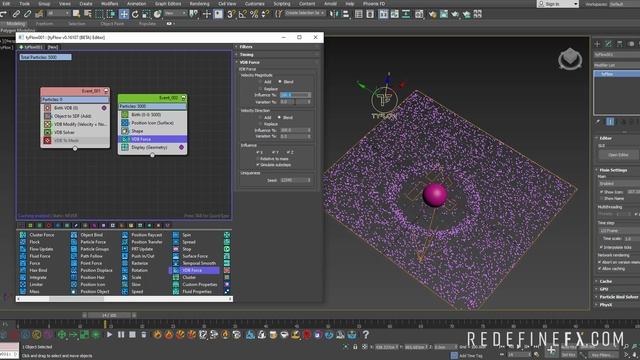The image size is (640, 360).
Task: Toggle the Z influence checkbox
Action: coord(288,152)
